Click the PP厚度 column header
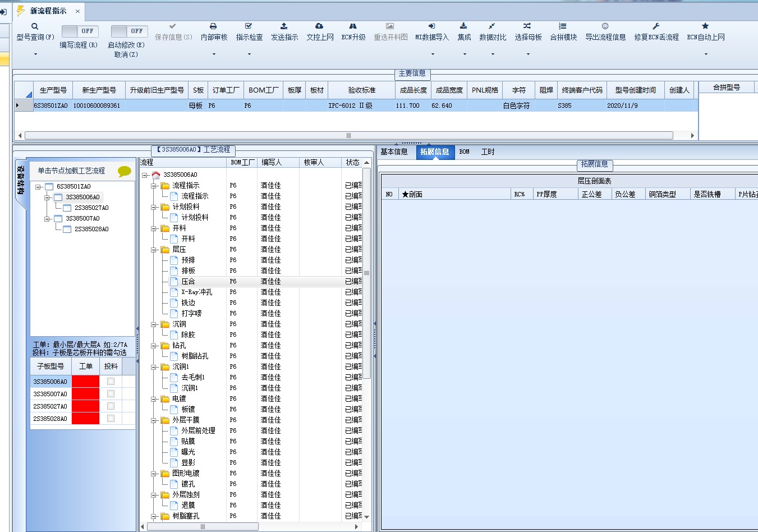The height and width of the screenshot is (532, 758). (x=555, y=194)
